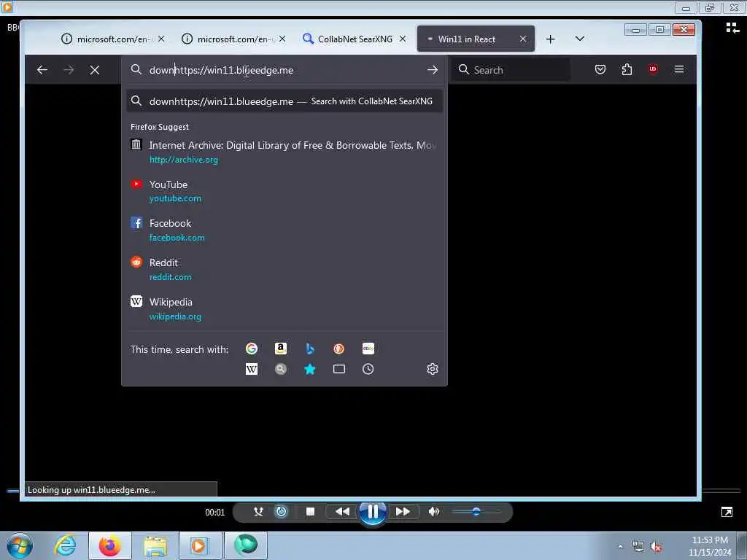Open the muted volume tray icon
747x560 pixels.
click(657, 547)
